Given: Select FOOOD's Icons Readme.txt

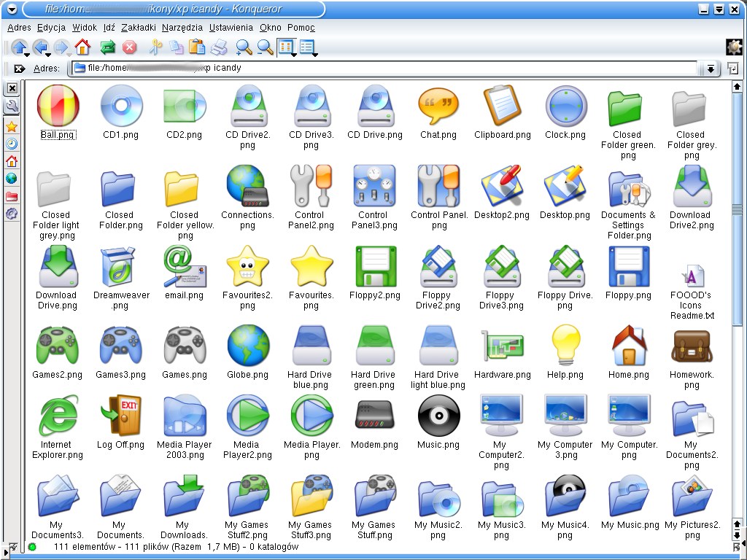Looking at the screenshot, I should tap(692, 291).
